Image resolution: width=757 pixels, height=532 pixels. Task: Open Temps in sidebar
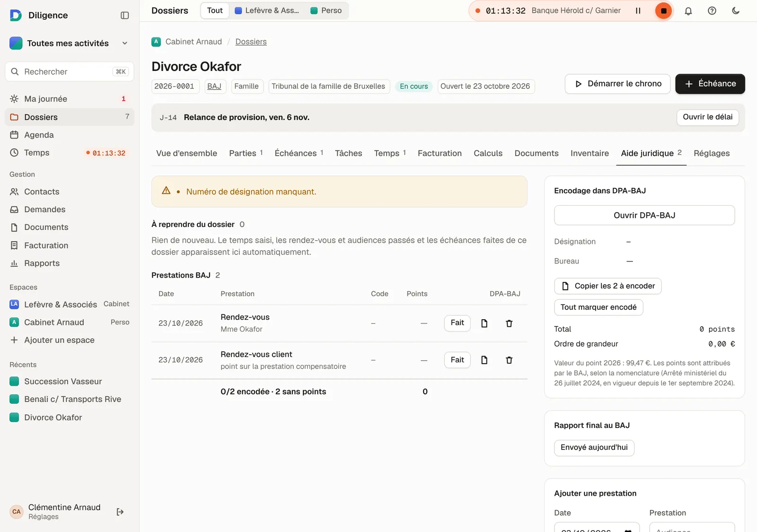pyautogui.click(x=69, y=153)
